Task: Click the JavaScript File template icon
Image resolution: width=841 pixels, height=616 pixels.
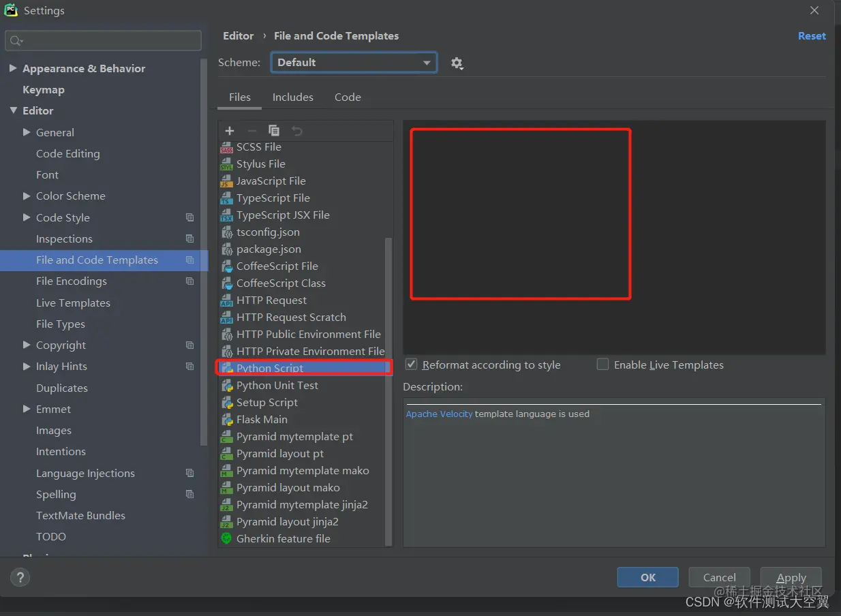Action: [x=226, y=181]
